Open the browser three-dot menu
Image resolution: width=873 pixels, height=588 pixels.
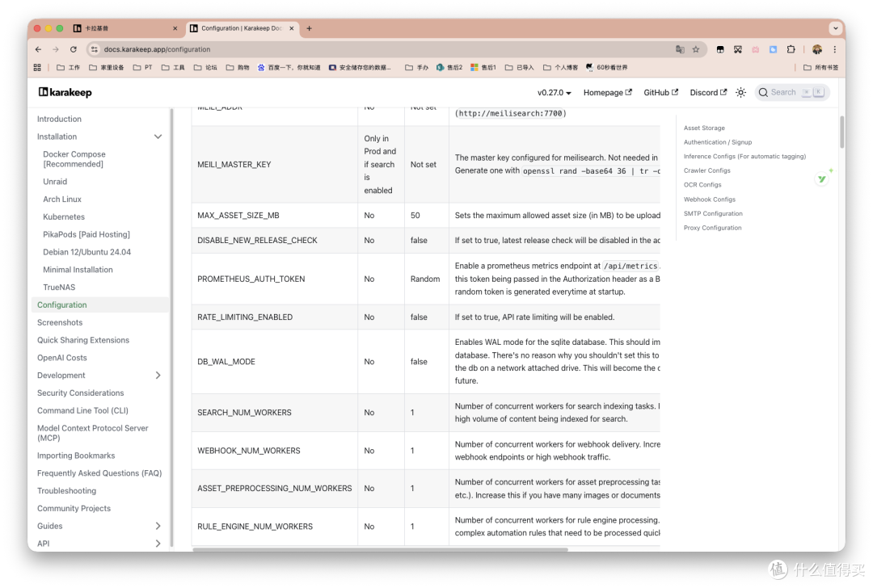coord(834,49)
